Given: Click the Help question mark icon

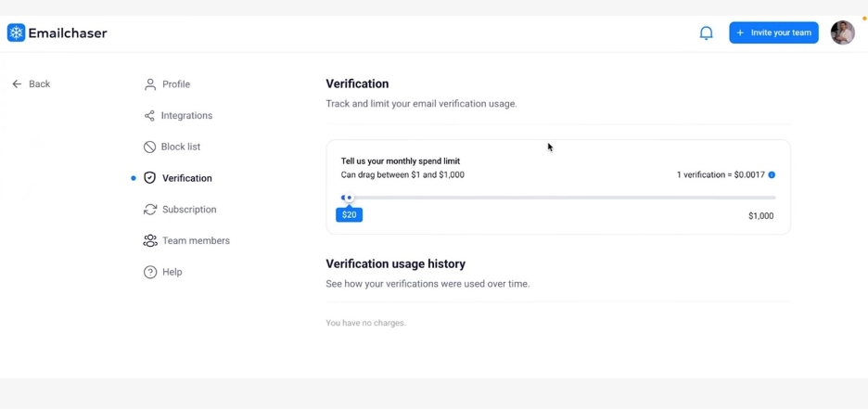Looking at the screenshot, I should click(x=150, y=272).
